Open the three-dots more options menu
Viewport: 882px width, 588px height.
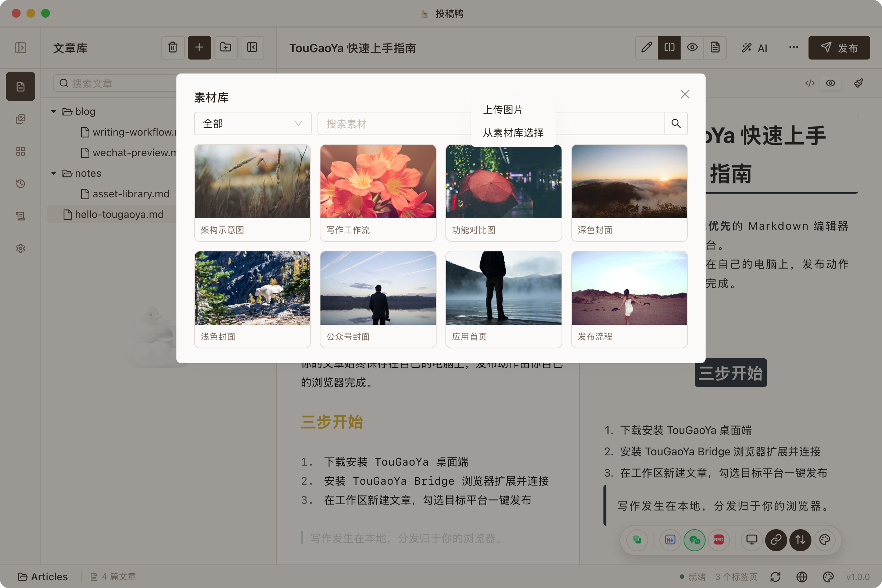pyautogui.click(x=793, y=48)
